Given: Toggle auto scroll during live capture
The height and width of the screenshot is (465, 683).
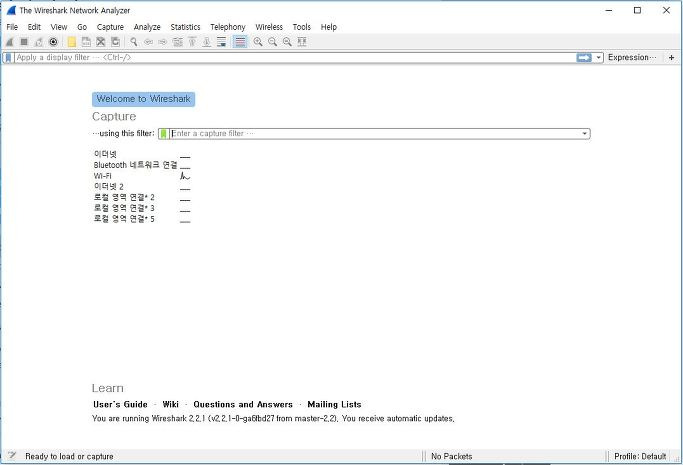Looking at the screenshot, I should (x=221, y=42).
